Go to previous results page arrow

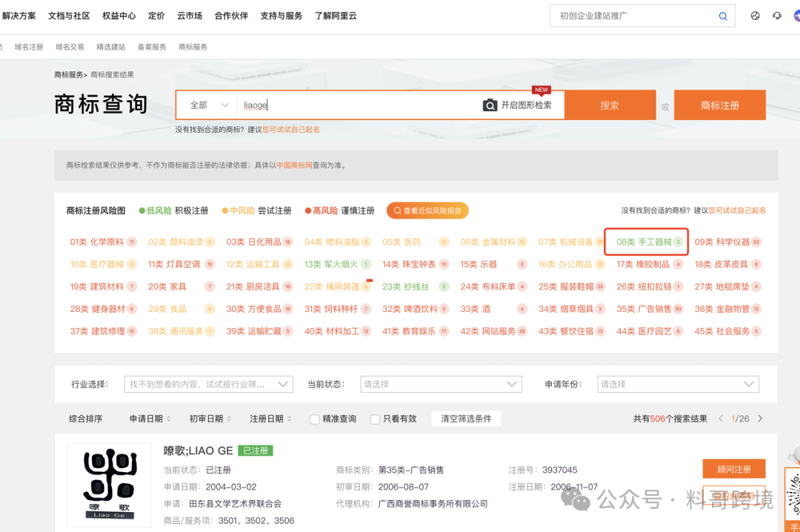click(721, 419)
